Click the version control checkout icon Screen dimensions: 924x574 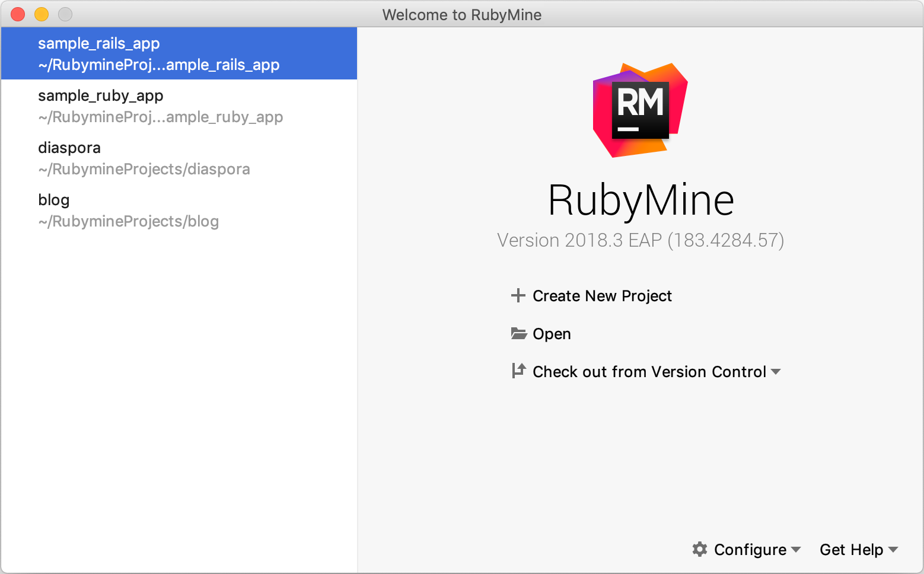[x=519, y=371]
